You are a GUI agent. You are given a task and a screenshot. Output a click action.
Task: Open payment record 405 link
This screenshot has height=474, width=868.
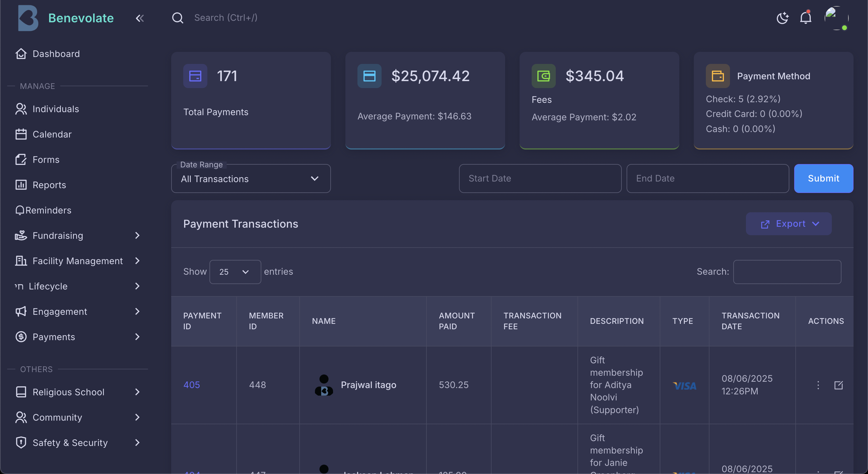tap(191, 385)
